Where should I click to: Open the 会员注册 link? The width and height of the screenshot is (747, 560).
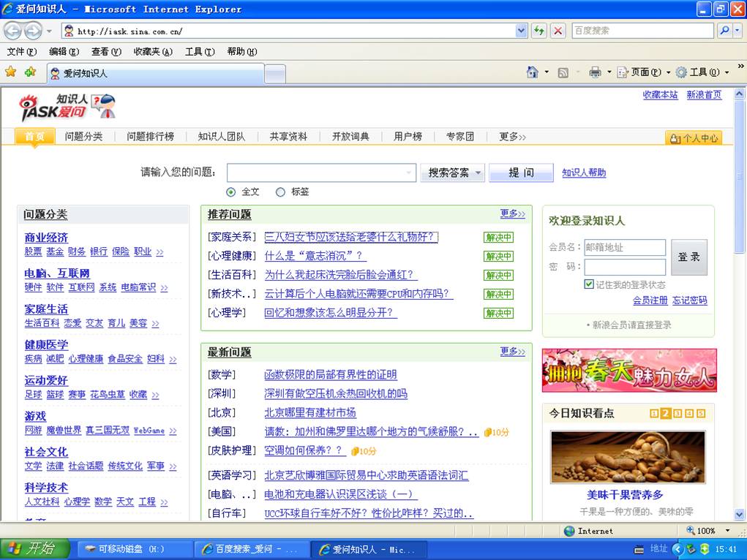click(650, 300)
